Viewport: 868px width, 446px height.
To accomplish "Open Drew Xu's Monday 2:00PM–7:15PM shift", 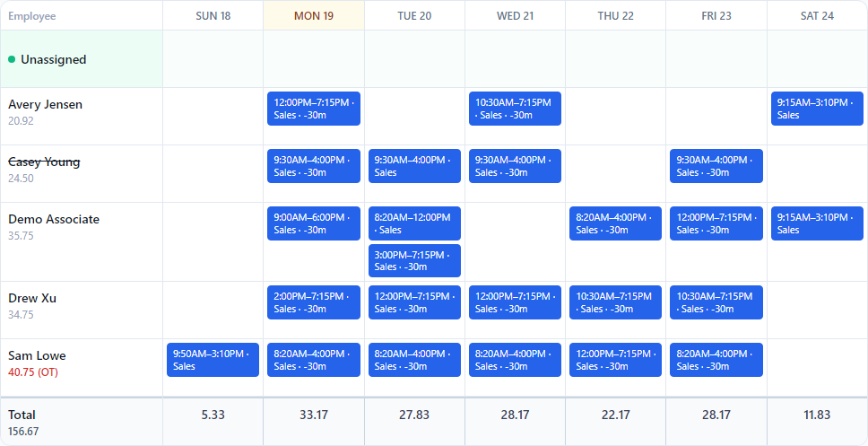I will [x=314, y=302].
